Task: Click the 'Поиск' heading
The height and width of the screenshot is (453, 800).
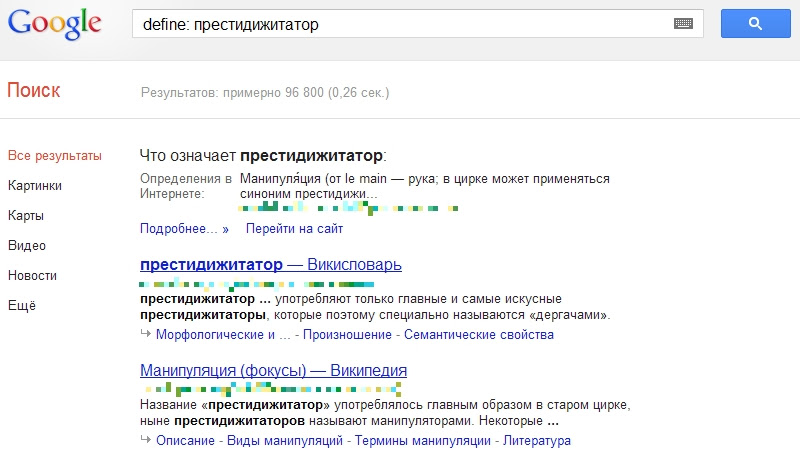Action: 34,90
